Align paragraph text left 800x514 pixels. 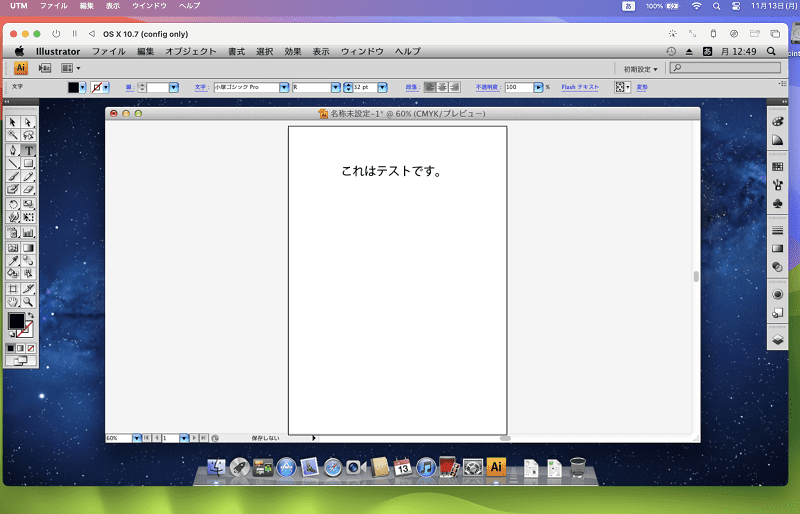click(x=430, y=87)
